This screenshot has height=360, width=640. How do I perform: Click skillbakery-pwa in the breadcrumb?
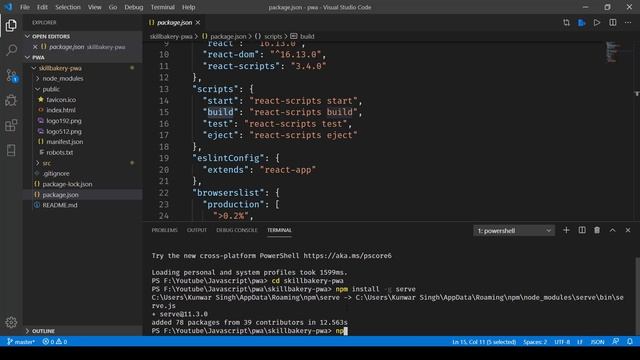[x=171, y=36]
